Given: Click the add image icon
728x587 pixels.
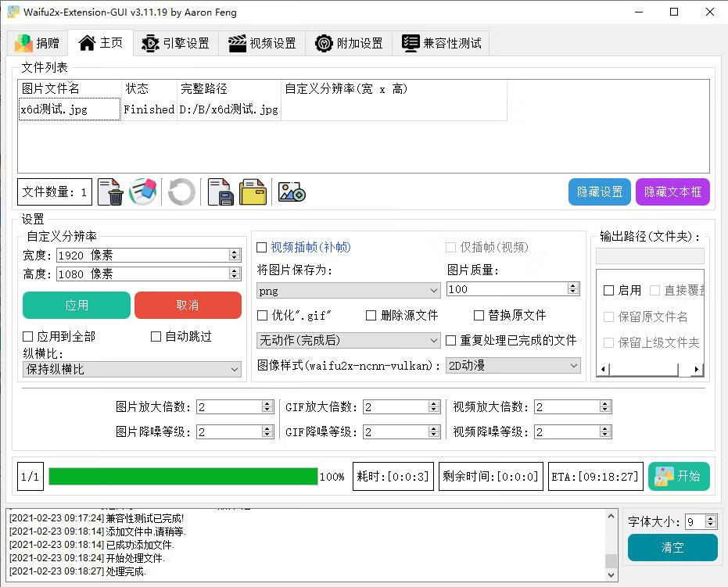Looking at the screenshot, I should (x=291, y=191).
